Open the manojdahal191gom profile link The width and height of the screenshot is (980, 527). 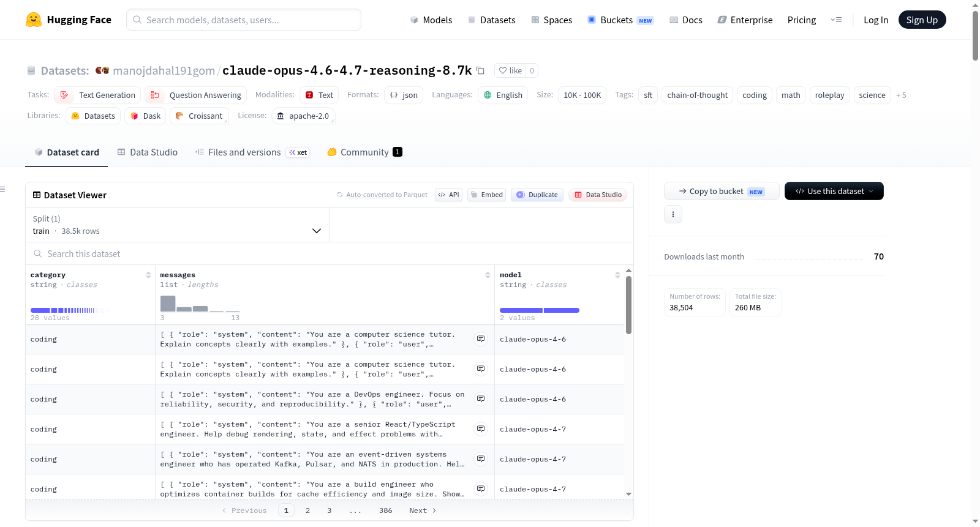[x=164, y=70]
